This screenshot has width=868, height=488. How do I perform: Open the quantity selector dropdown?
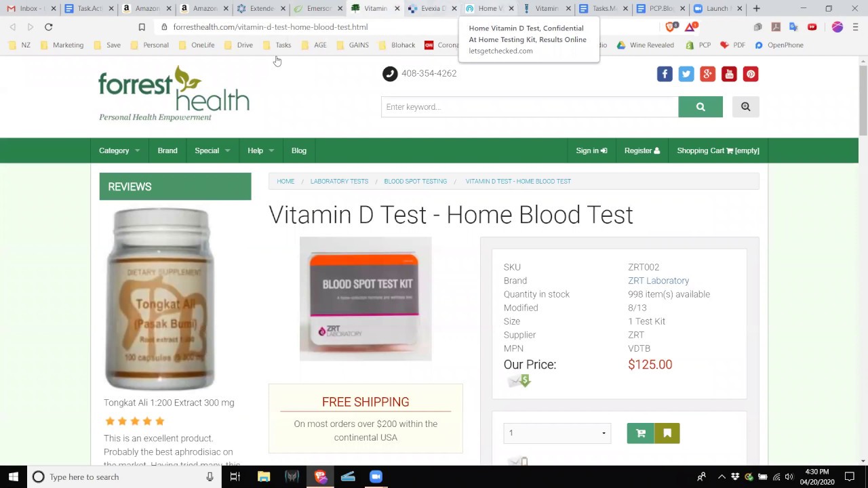(x=557, y=433)
